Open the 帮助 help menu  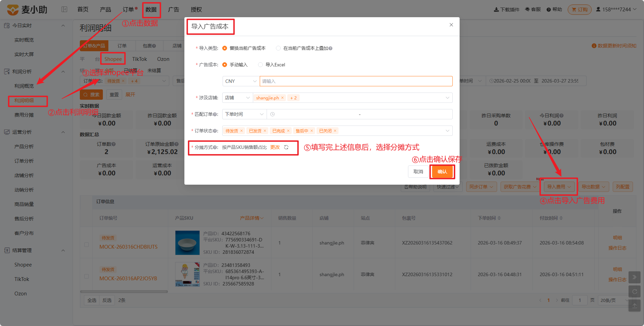554,9
